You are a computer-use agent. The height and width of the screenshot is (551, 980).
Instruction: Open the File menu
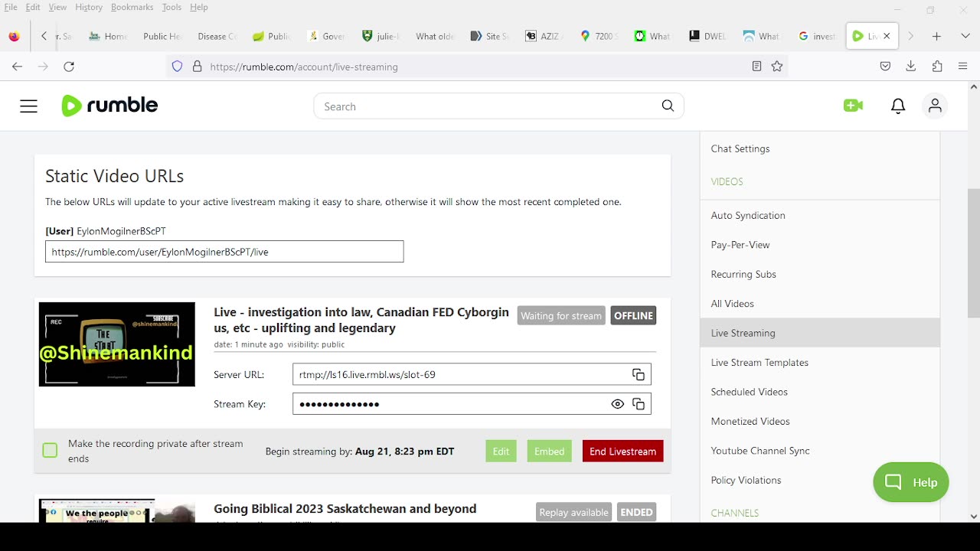click(11, 7)
